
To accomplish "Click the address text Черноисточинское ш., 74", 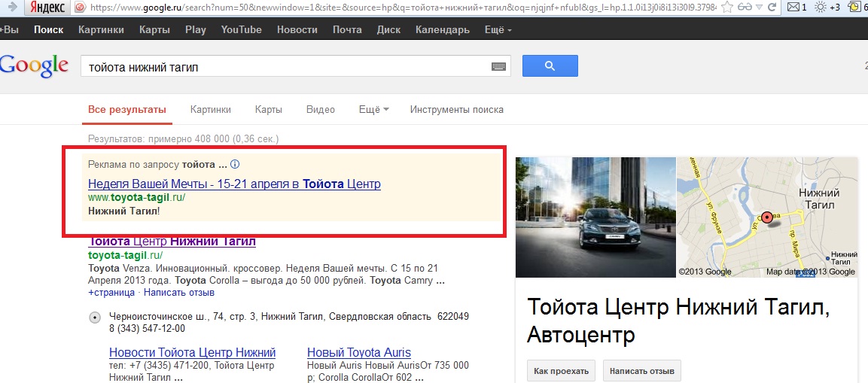I will click(290, 317).
